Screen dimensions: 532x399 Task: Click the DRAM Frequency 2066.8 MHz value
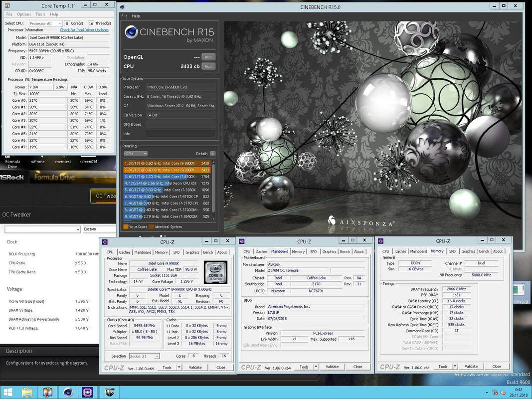457,289
